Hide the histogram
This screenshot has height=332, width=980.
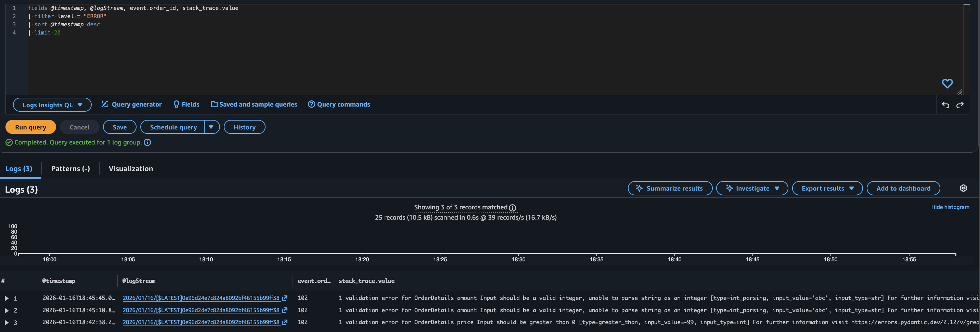coord(950,207)
